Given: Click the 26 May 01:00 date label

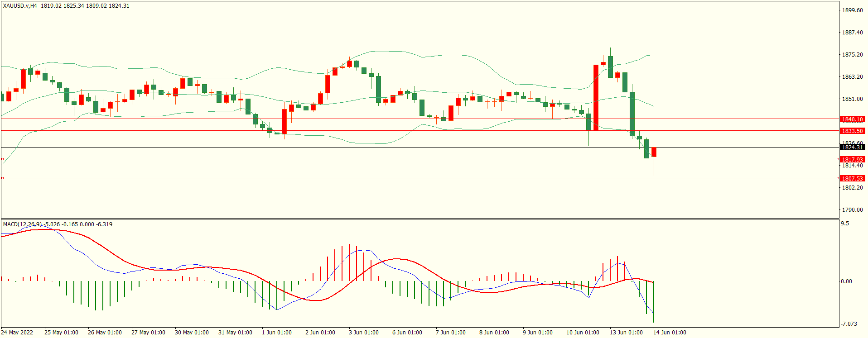Looking at the screenshot, I should click(x=105, y=333).
